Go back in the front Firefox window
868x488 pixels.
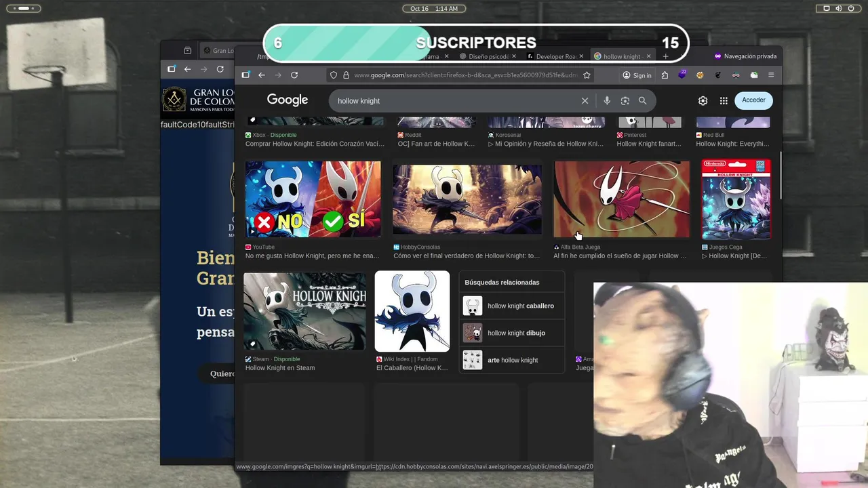pos(262,75)
